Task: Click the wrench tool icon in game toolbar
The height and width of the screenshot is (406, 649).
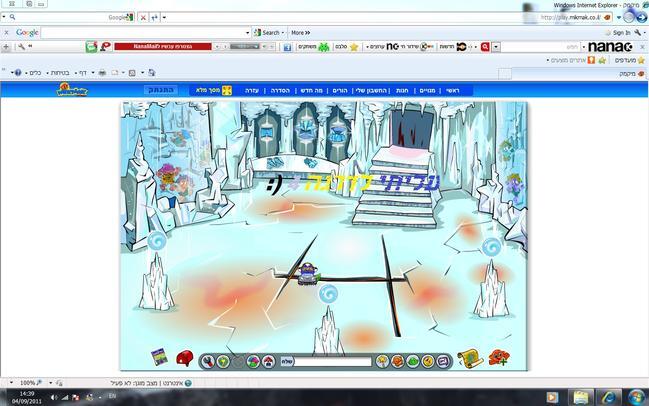Action: 208,362
